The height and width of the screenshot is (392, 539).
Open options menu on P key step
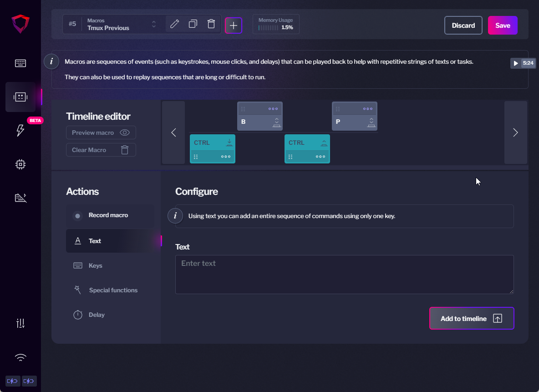(x=368, y=109)
